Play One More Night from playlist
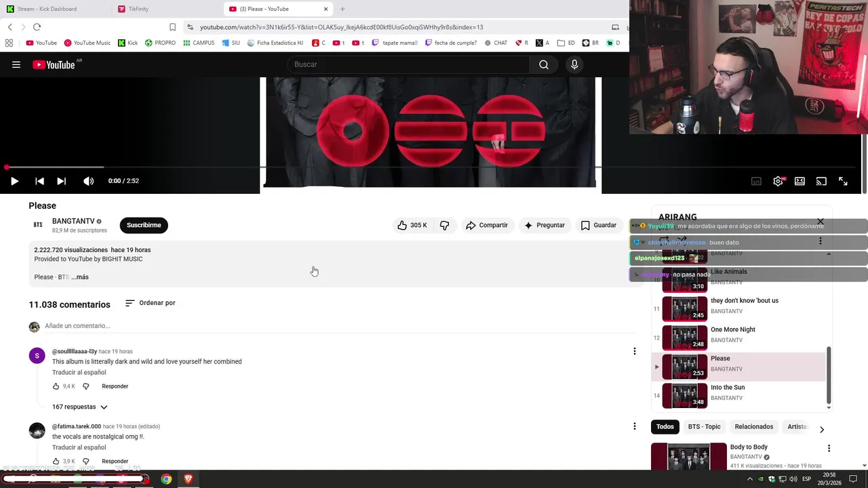This screenshot has width=868, height=488. click(738, 338)
